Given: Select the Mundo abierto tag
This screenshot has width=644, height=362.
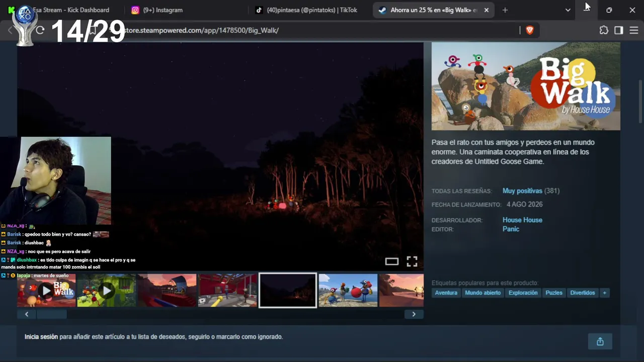Looking at the screenshot, I should 483,293.
